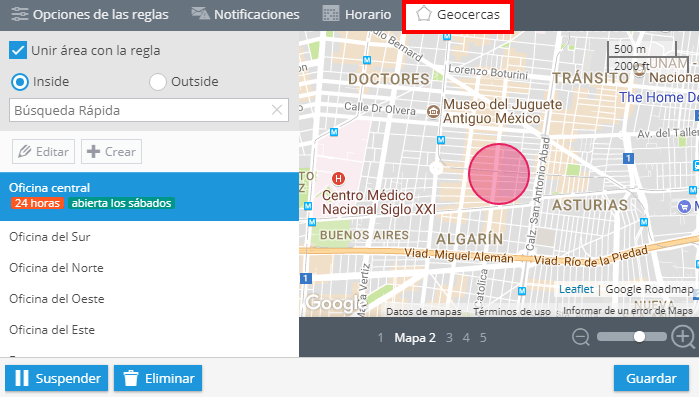Switch to the Notificaciones tab
Viewport: 699px width, 397px height.
pos(245,14)
